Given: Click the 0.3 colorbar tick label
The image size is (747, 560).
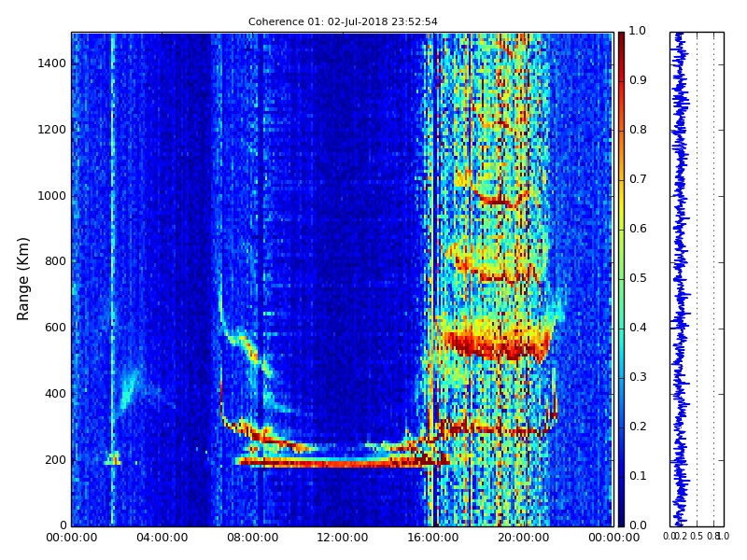Looking at the screenshot, I should pos(638,377).
